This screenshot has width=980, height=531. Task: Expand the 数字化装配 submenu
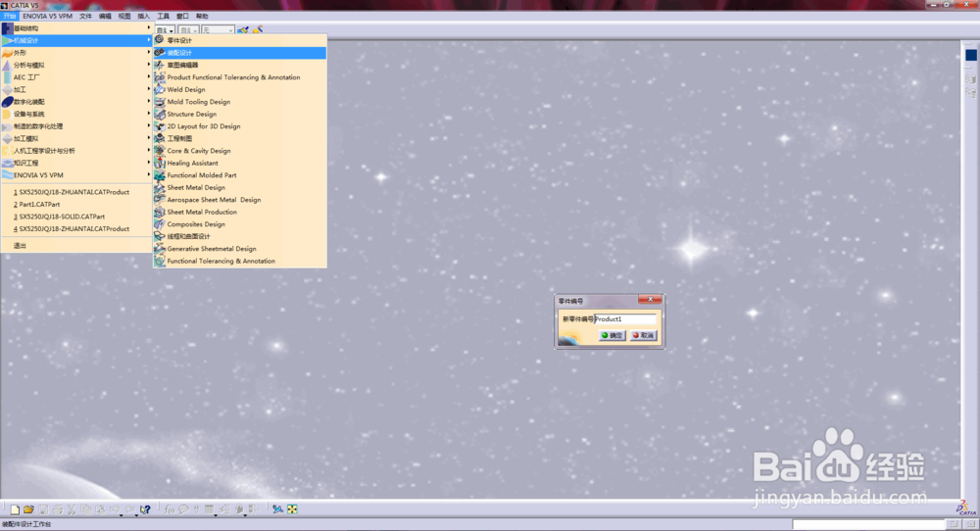pyautogui.click(x=76, y=102)
